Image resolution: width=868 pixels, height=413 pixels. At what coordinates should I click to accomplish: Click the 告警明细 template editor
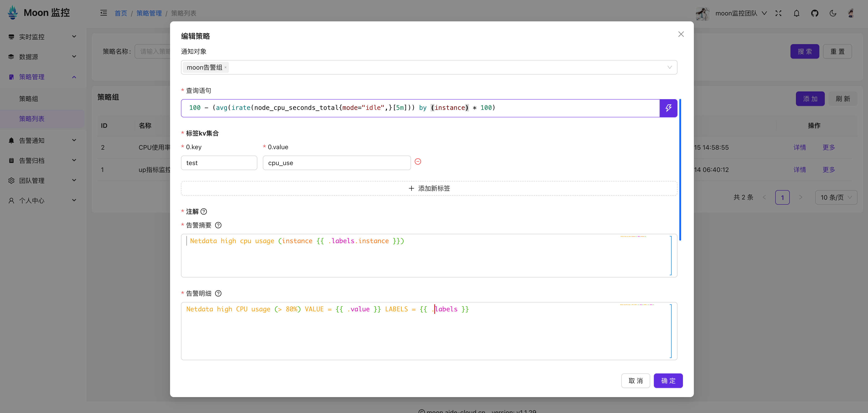click(x=429, y=331)
